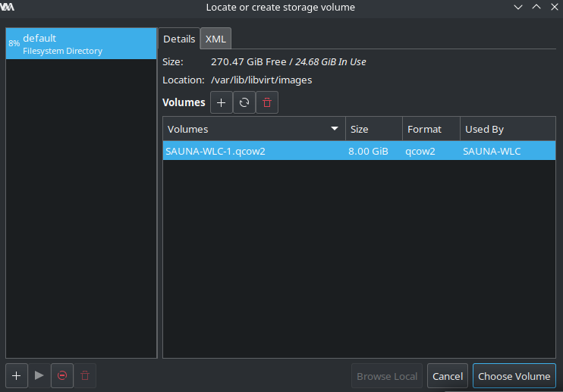
Task: Sort by Used By column header
Action: 508,129
